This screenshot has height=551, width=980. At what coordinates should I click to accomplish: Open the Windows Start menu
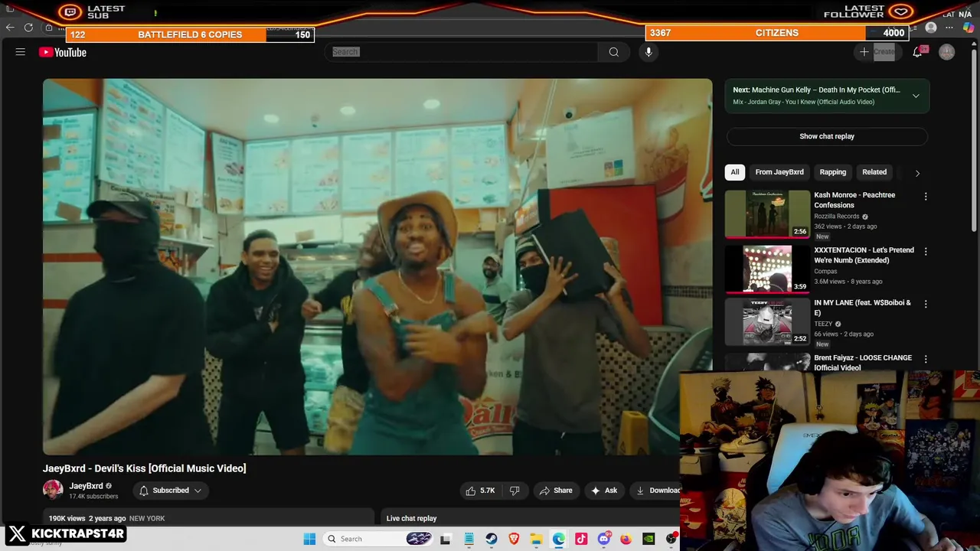pyautogui.click(x=309, y=539)
